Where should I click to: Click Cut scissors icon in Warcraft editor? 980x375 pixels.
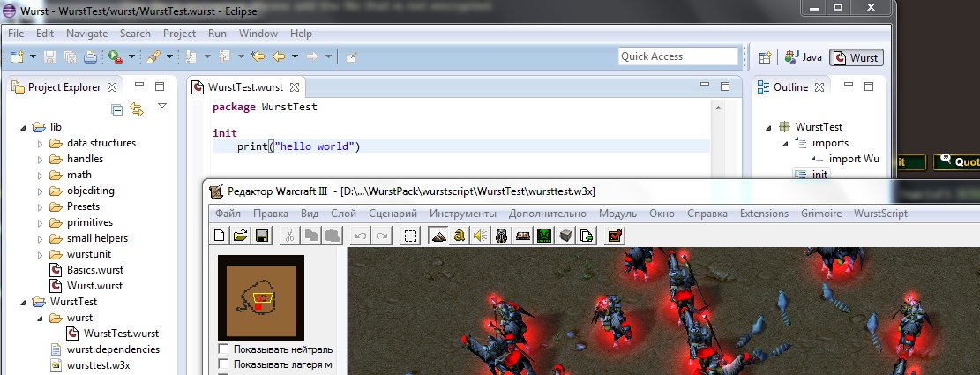point(290,236)
